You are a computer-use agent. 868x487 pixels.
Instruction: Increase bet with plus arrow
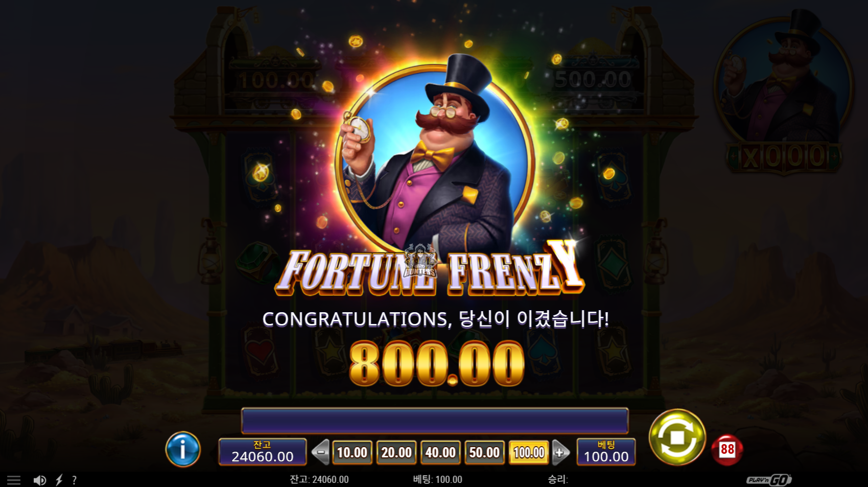click(560, 452)
